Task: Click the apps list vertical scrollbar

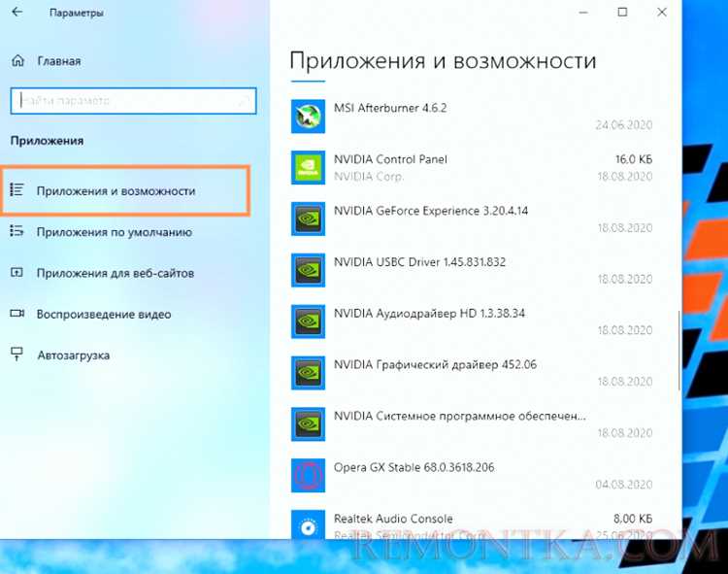Action: (678, 351)
